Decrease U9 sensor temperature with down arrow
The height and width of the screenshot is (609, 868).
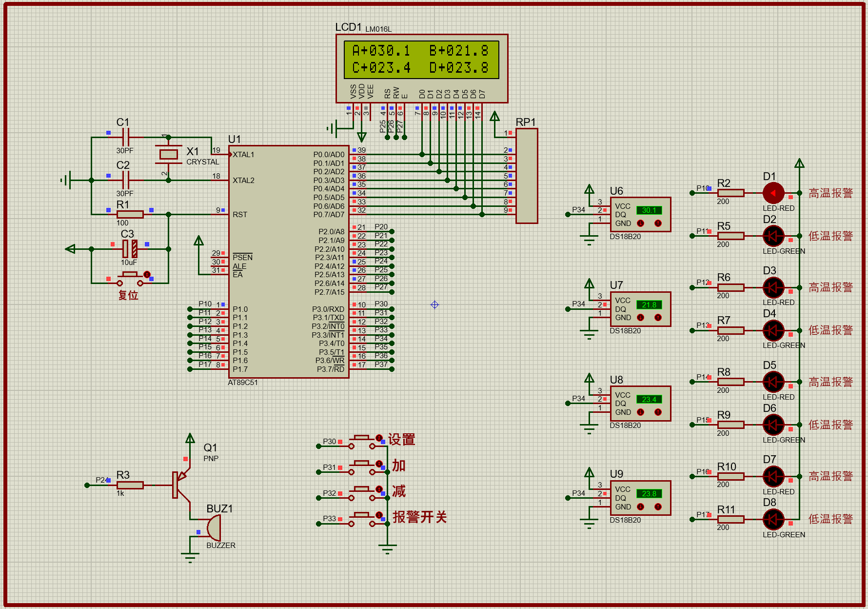(641, 507)
